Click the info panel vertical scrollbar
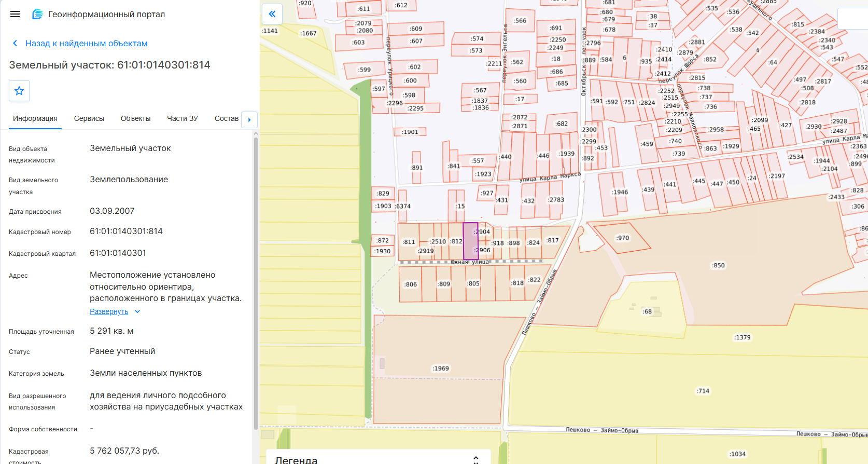This screenshot has width=868, height=464. click(256, 280)
